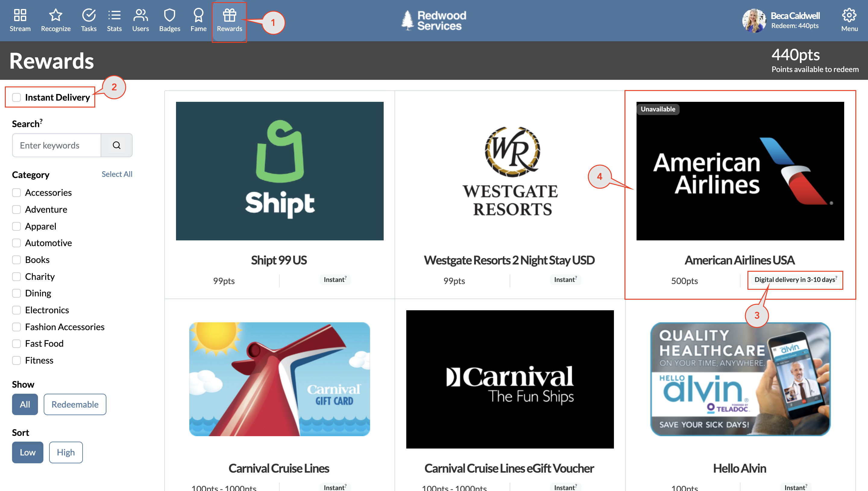
Task: Open the Stats list icon
Action: [114, 15]
